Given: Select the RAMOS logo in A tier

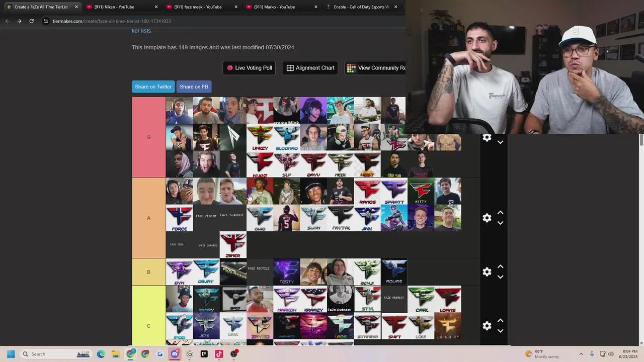Looking at the screenshot, I should pos(367,191).
